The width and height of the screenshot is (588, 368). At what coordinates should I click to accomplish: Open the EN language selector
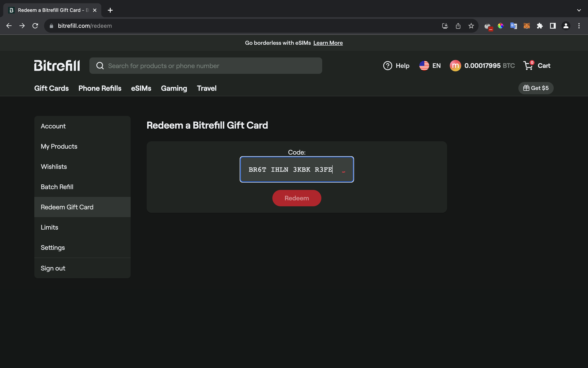click(x=430, y=66)
